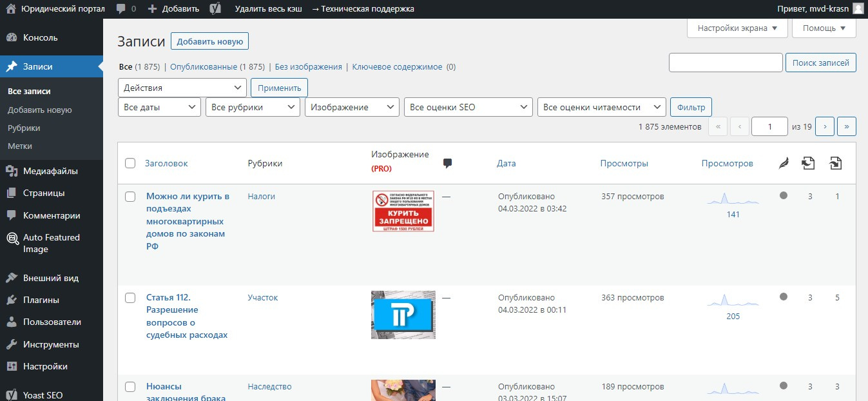
Task: Click the Auto Featured Image icon
Action: click(12, 239)
